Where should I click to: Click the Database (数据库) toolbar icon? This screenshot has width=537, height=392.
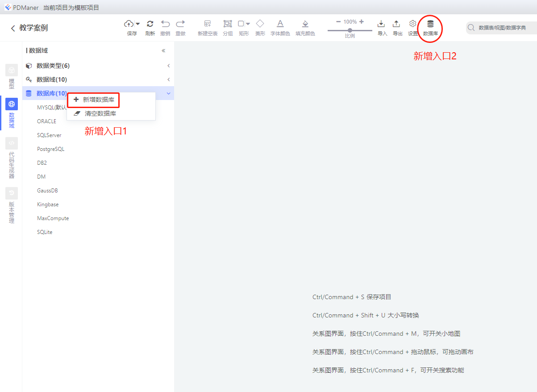[430, 24]
